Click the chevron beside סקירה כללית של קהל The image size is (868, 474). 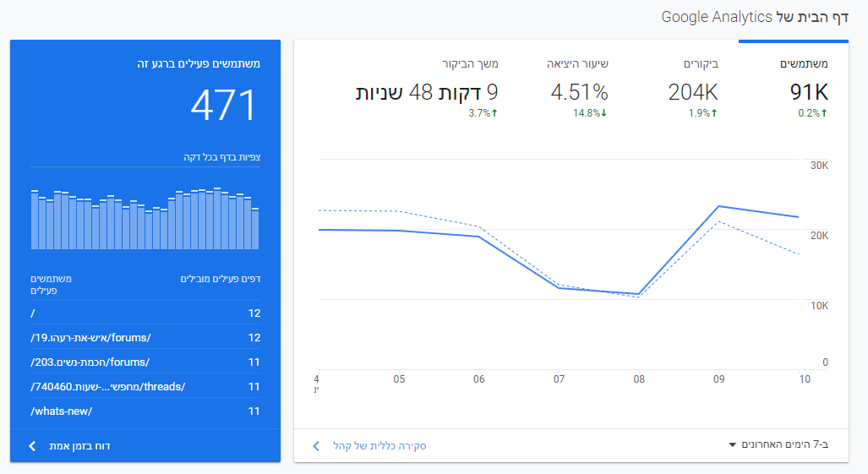click(316, 446)
